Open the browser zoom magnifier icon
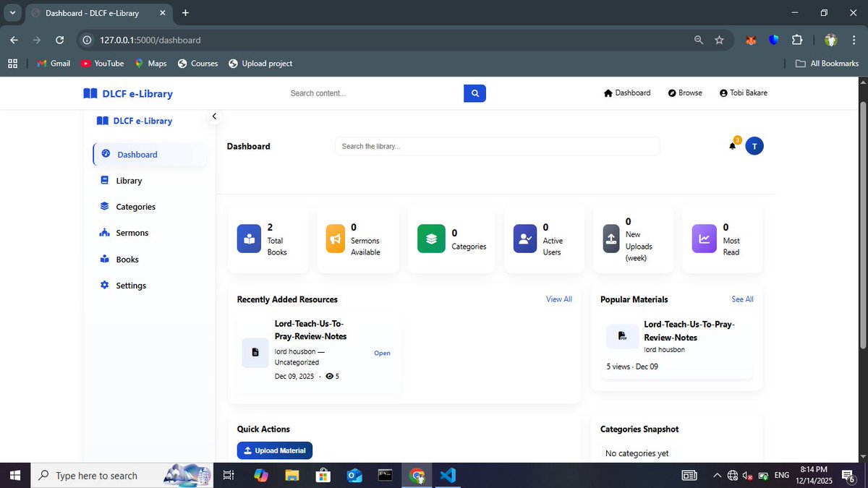This screenshot has width=868, height=488. click(699, 40)
